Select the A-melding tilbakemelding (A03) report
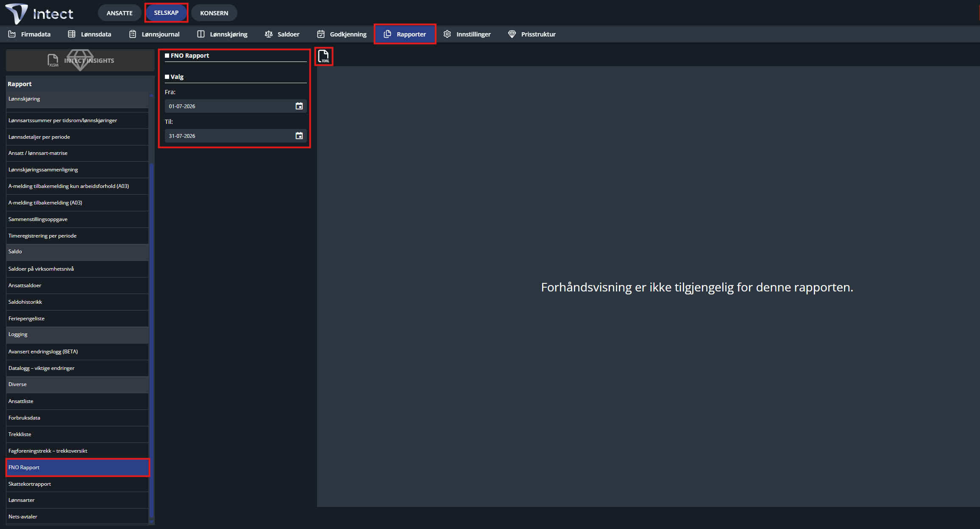 coord(77,203)
